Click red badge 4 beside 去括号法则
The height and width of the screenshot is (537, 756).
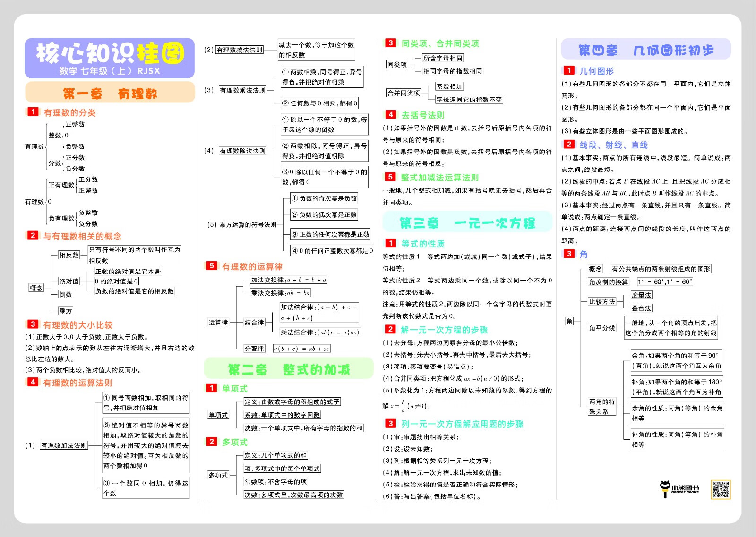390,114
